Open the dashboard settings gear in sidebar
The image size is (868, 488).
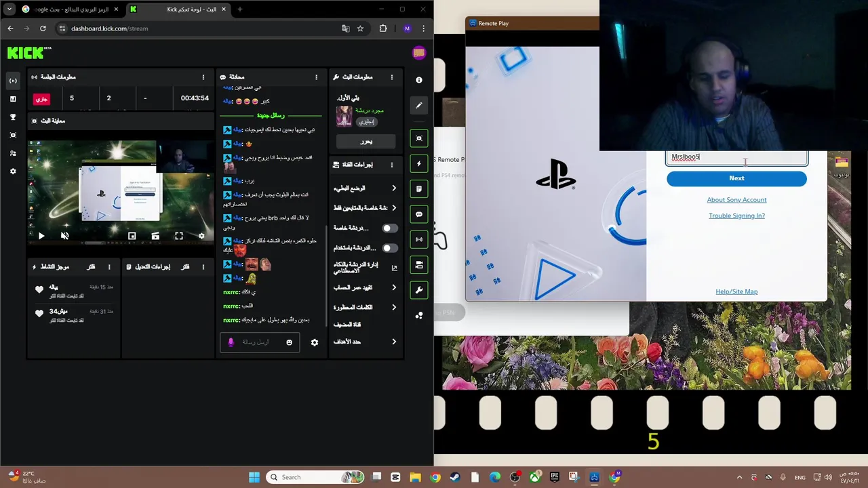(x=13, y=171)
